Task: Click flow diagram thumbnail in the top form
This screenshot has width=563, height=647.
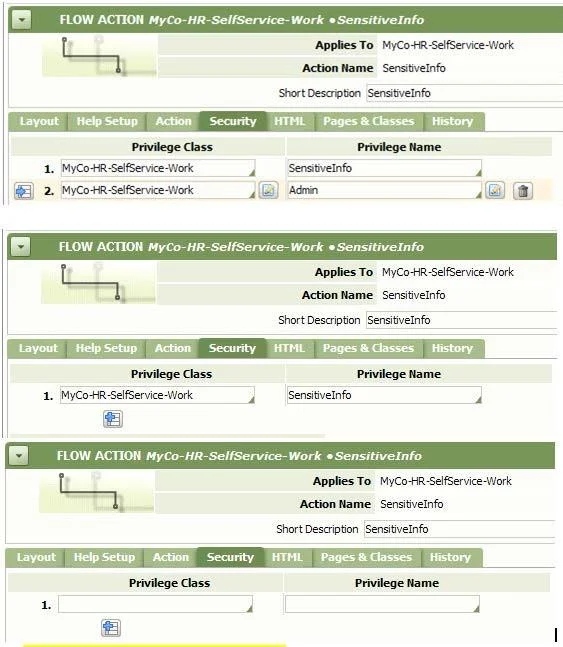Action: 99,56
